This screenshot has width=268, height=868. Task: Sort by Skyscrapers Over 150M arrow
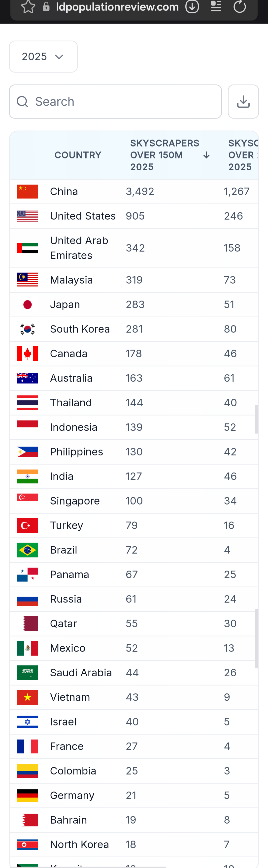[x=206, y=155]
